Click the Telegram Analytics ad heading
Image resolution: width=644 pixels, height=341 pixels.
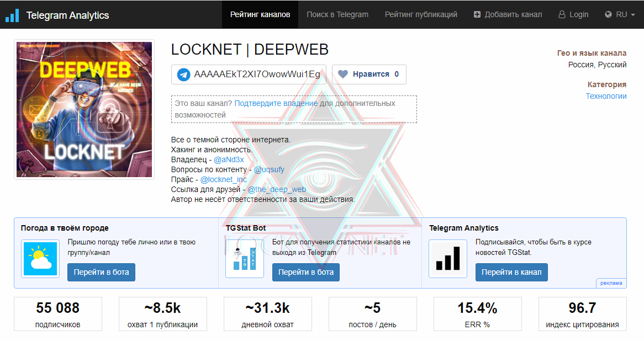coord(464,228)
